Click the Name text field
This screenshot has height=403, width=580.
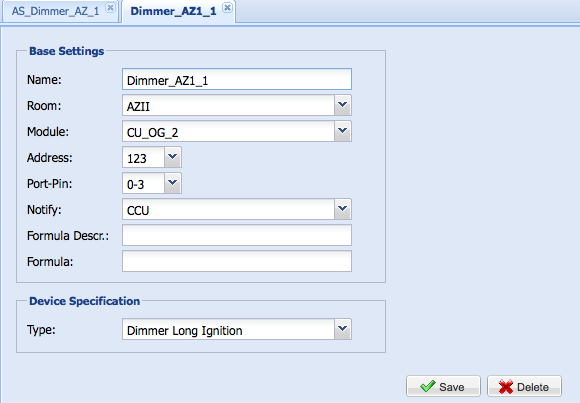(237, 79)
